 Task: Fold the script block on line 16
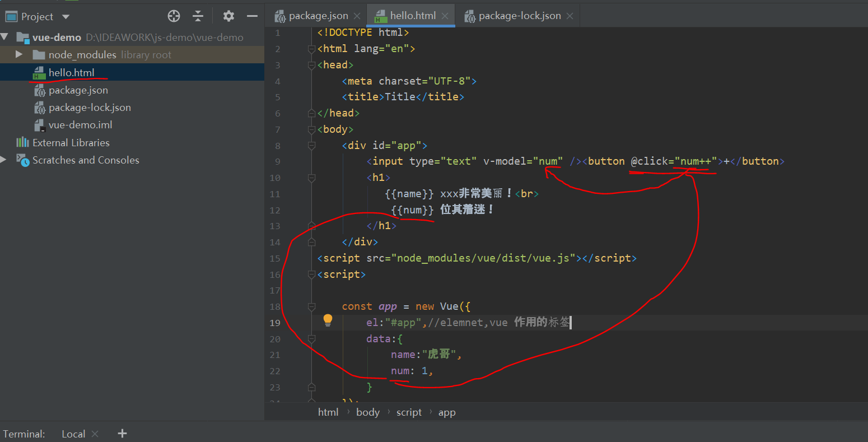point(312,274)
